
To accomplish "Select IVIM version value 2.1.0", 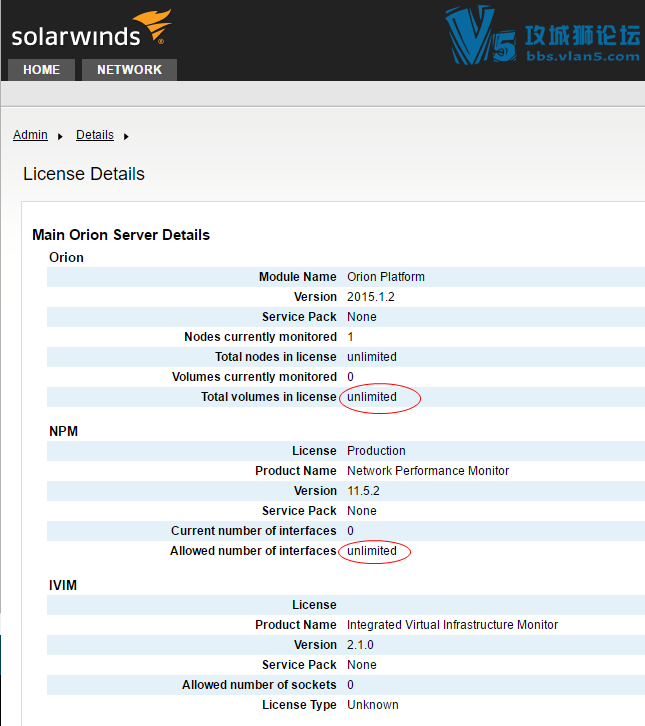I will point(360,645).
